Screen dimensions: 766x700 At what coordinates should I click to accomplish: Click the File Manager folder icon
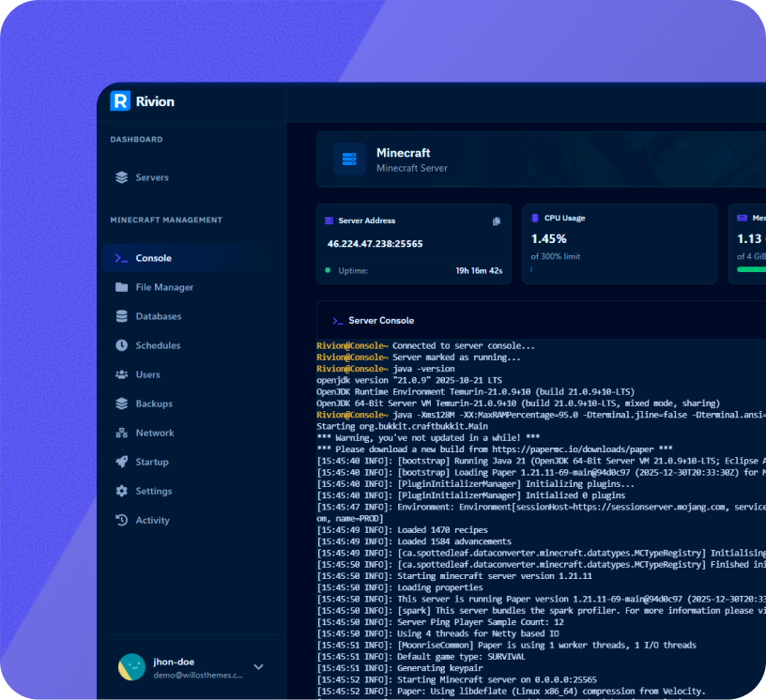(x=122, y=287)
